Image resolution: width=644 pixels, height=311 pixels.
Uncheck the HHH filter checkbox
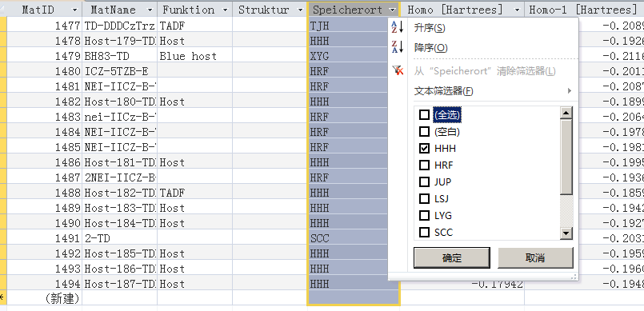[x=424, y=148]
